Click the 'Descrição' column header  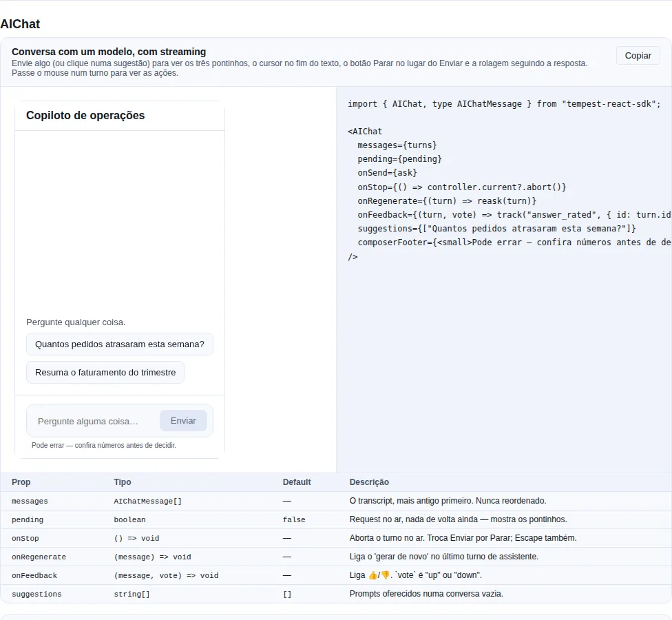(369, 482)
